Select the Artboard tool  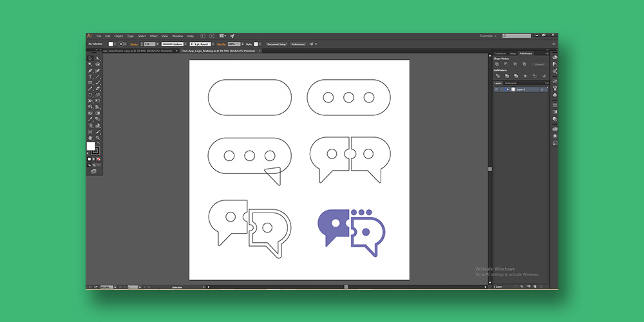(90, 131)
